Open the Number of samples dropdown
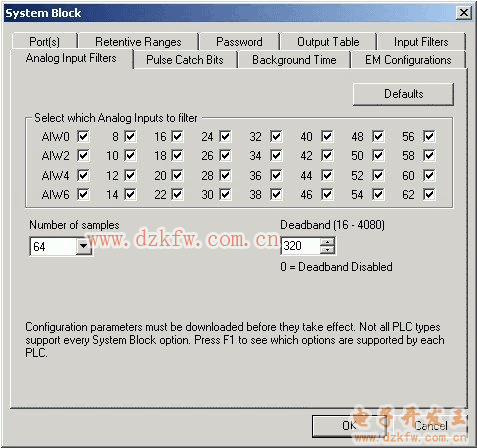Viewport: 477px width, 448px height. 83,246
